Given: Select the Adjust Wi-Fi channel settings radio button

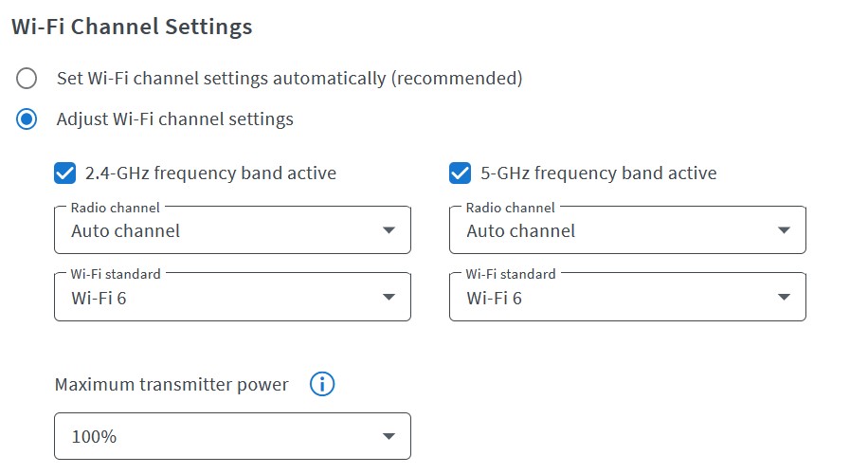Looking at the screenshot, I should pos(27,118).
